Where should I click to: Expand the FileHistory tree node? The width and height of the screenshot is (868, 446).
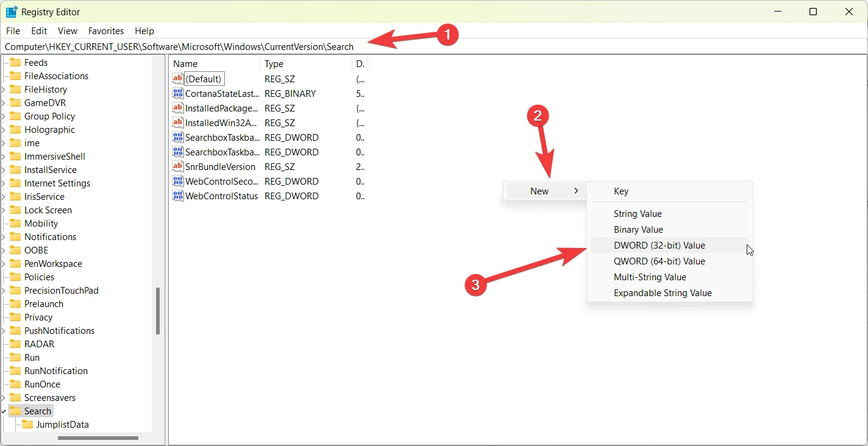(x=4, y=89)
